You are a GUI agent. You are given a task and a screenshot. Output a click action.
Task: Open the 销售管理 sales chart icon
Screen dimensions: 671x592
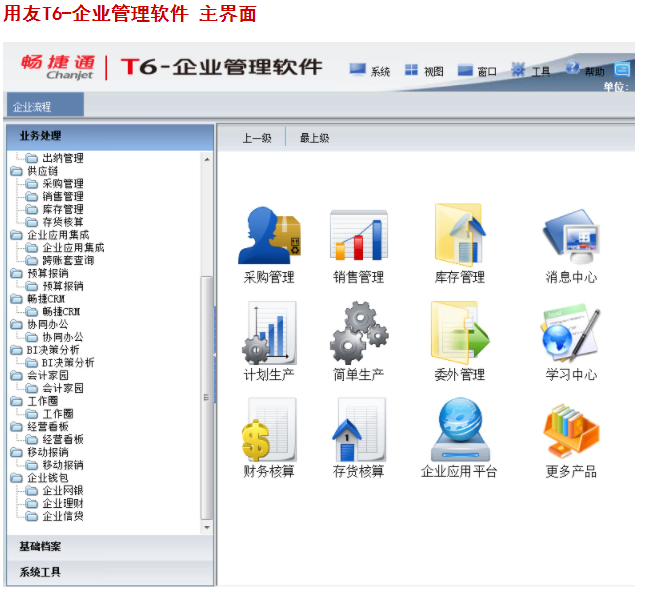358,236
